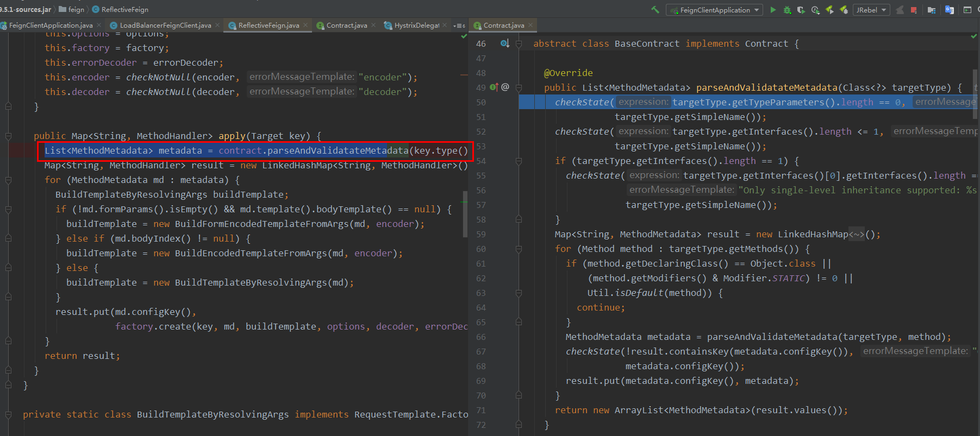Collapse the for loop fold at line 60

tap(519, 249)
